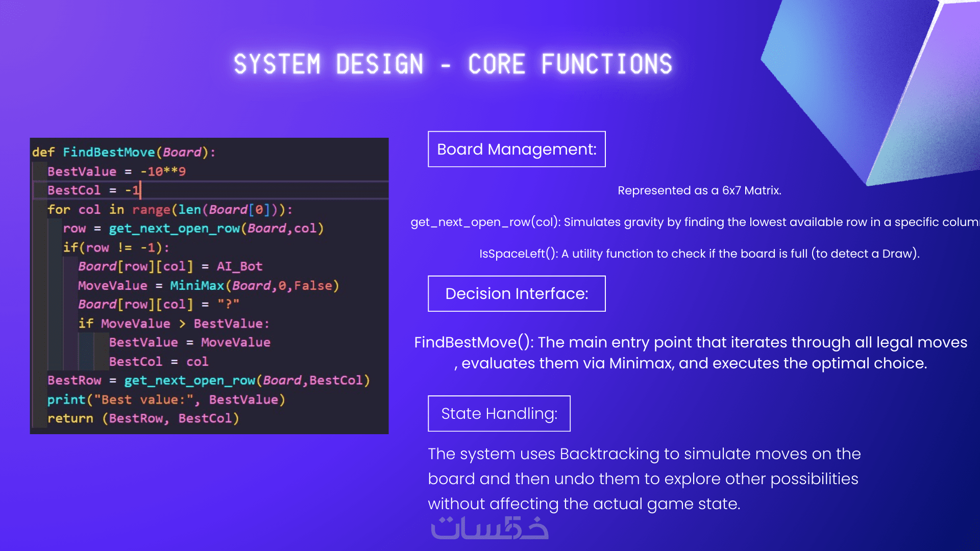Click the Decision Interface heading box
The image size is (980, 551).
pyautogui.click(x=517, y=293)
